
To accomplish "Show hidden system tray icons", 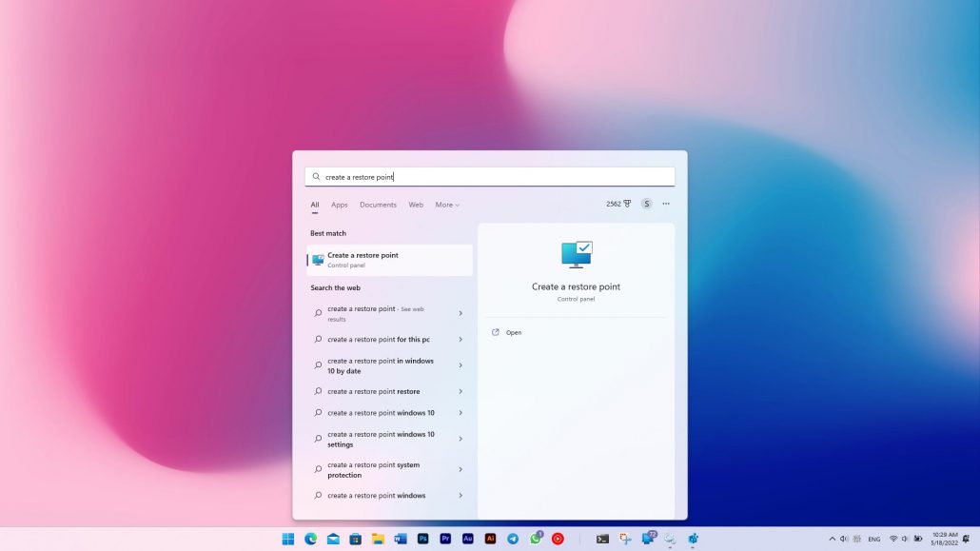I will (833, 539).
